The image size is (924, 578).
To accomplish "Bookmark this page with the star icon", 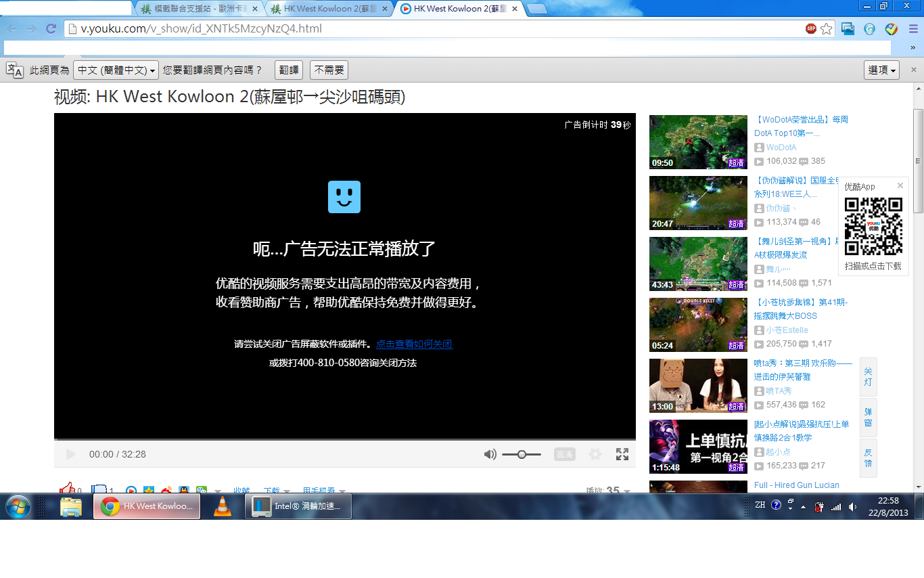I will pos(826,28).
